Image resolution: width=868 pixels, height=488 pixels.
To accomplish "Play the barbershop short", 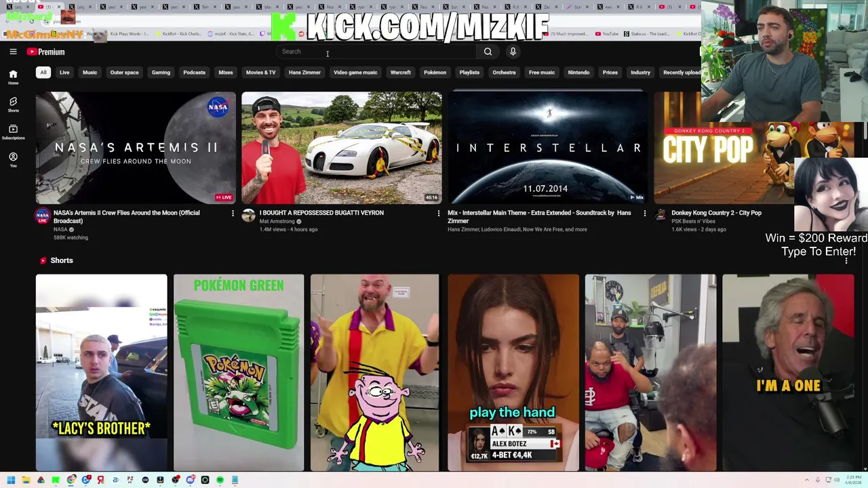I will (x=650, y=372).
